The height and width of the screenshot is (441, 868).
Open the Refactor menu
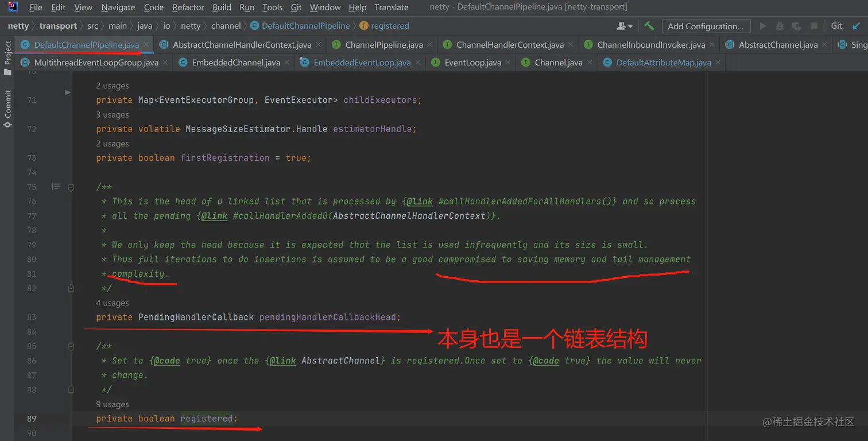pyautogui.click(x=188, y=7)
